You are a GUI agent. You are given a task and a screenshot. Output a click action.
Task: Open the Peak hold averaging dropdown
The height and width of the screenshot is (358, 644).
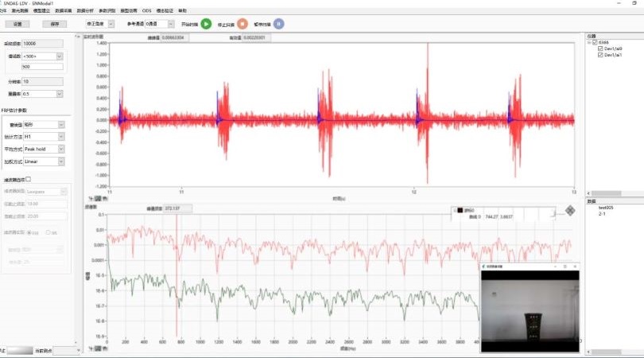(61, 149)
